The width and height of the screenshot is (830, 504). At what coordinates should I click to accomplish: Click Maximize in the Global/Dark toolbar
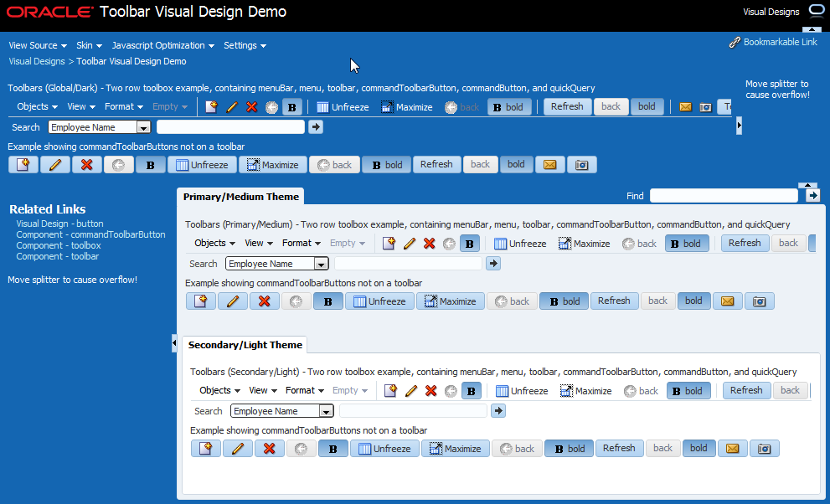(406, 107)
